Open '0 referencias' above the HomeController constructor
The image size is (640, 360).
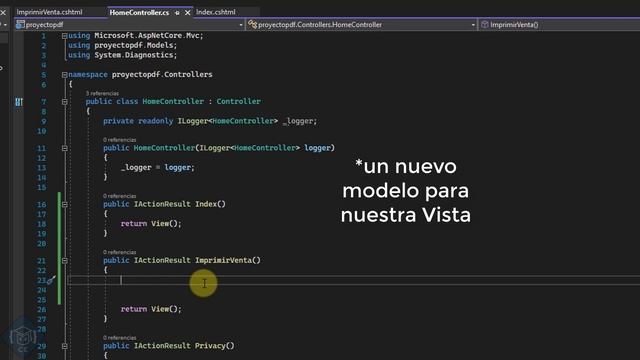tap(120, 140)
